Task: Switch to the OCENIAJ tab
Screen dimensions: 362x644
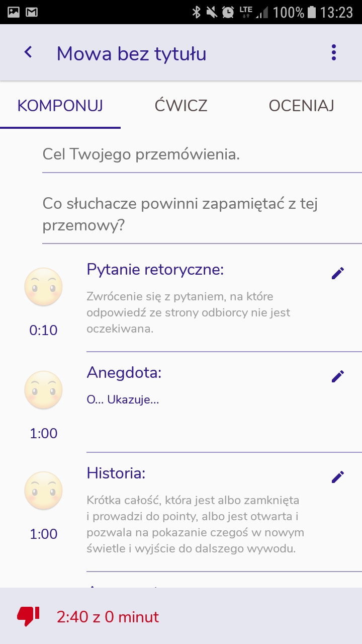Action: (x=301, y=106)
